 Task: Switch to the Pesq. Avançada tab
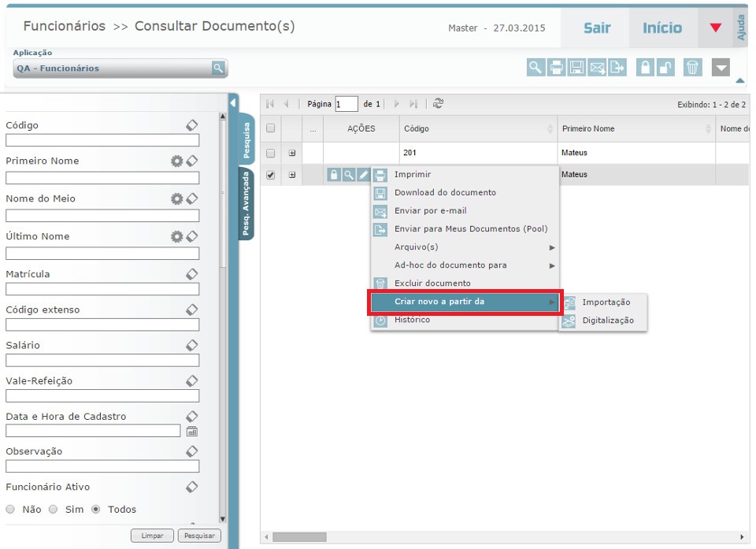click(246, 203)
